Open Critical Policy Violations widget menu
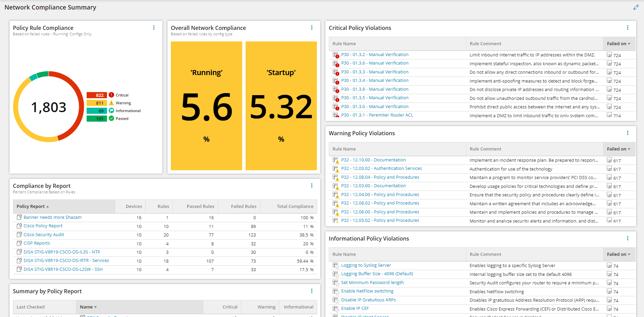This screenshot has width=644, height=317. click(627, 28)
